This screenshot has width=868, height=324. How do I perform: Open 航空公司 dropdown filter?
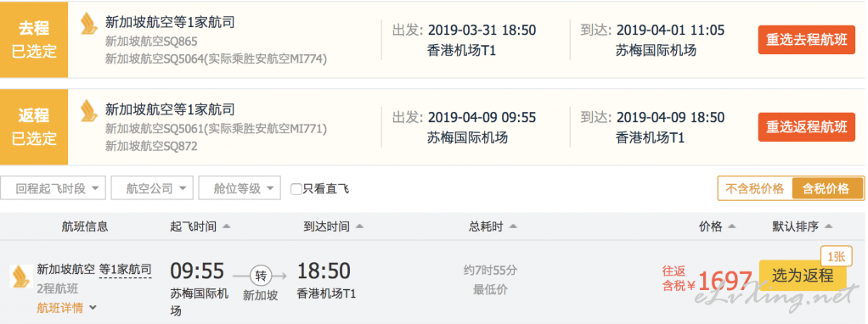coord(152,188)
